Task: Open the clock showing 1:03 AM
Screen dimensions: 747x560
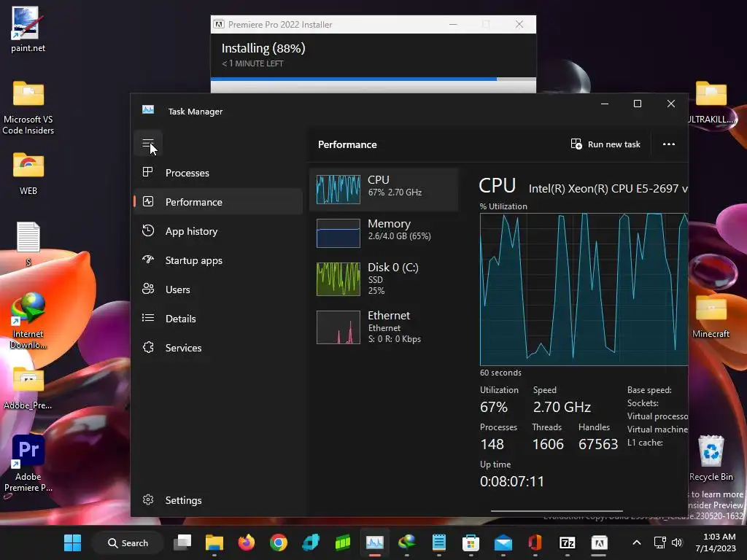Action: pos(715,542)
